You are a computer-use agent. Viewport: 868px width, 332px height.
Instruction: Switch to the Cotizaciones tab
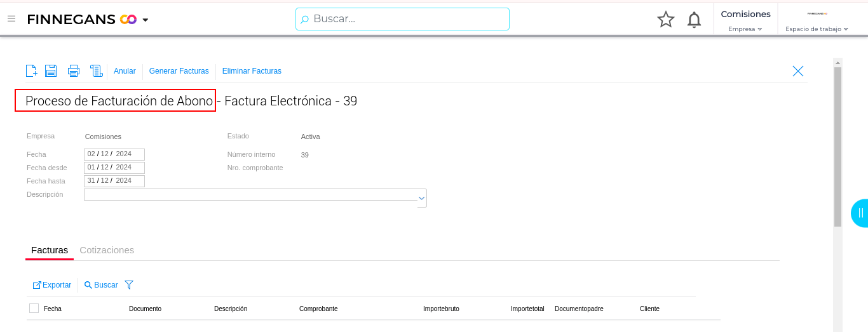(107, 250)
